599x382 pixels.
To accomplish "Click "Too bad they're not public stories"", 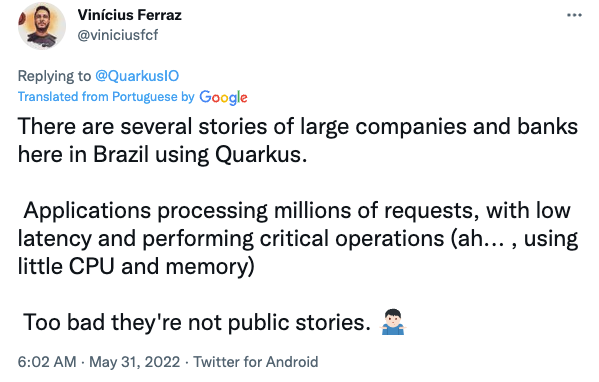I will [197, 322].
